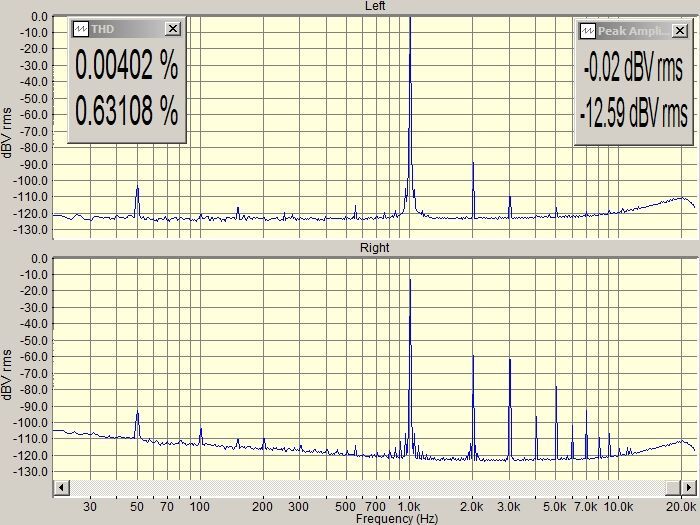The width and height of the screenshot is (700, 525).
Task: Click the THD window title bar
Action: pos(127,29)
